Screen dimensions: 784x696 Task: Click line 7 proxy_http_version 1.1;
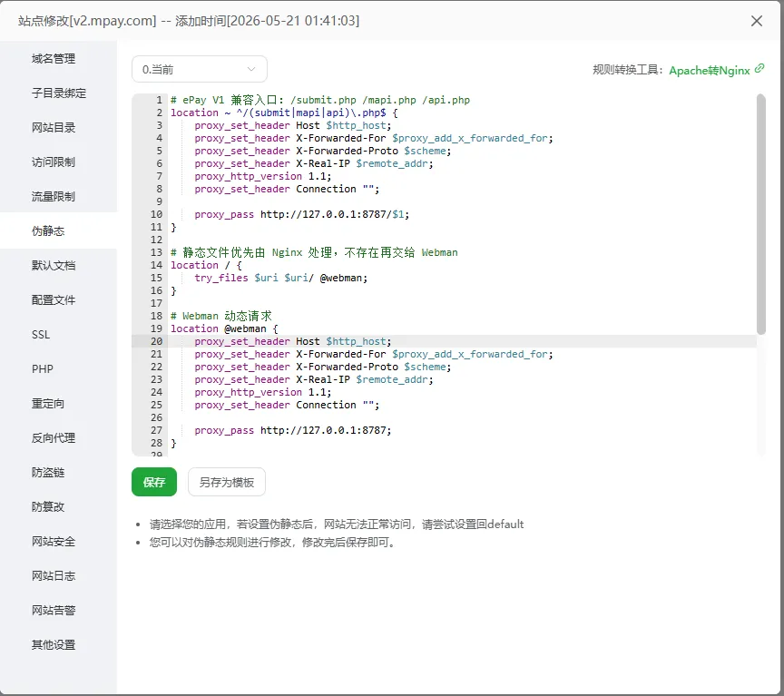coord(263,177)
